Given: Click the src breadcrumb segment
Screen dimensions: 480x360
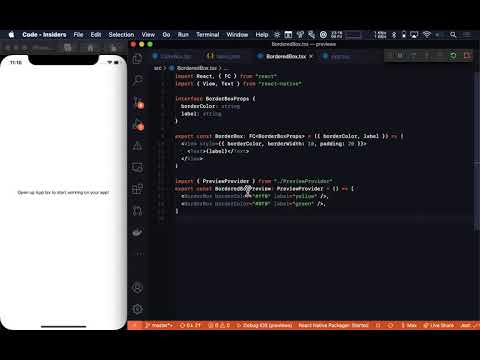Looking at the screenshot, I should [x=158, y=68].
